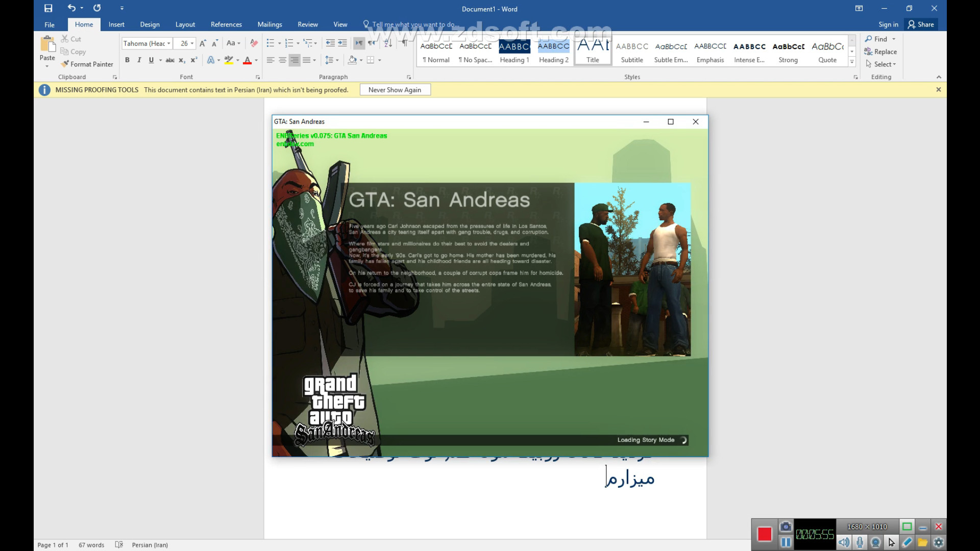Screen dimensions: 980x551
Task: Take a screenshot with recorder camera icon
Action: (x=786, y=526)
